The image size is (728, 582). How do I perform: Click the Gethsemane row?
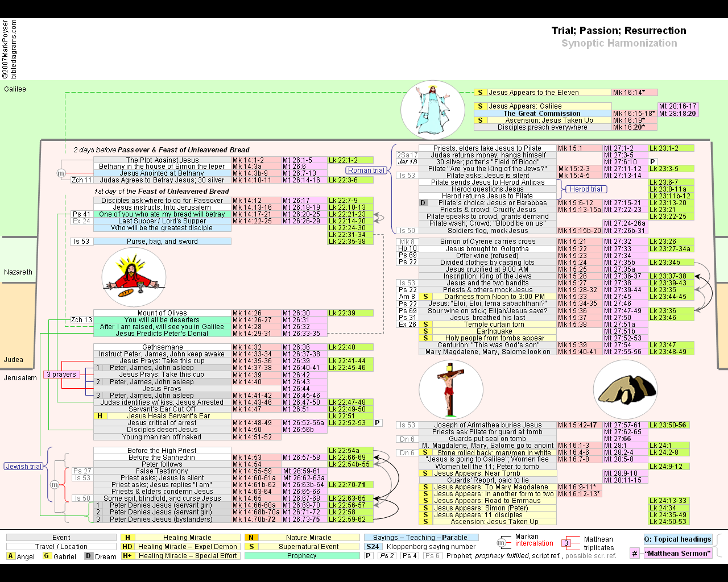[163, 347]
